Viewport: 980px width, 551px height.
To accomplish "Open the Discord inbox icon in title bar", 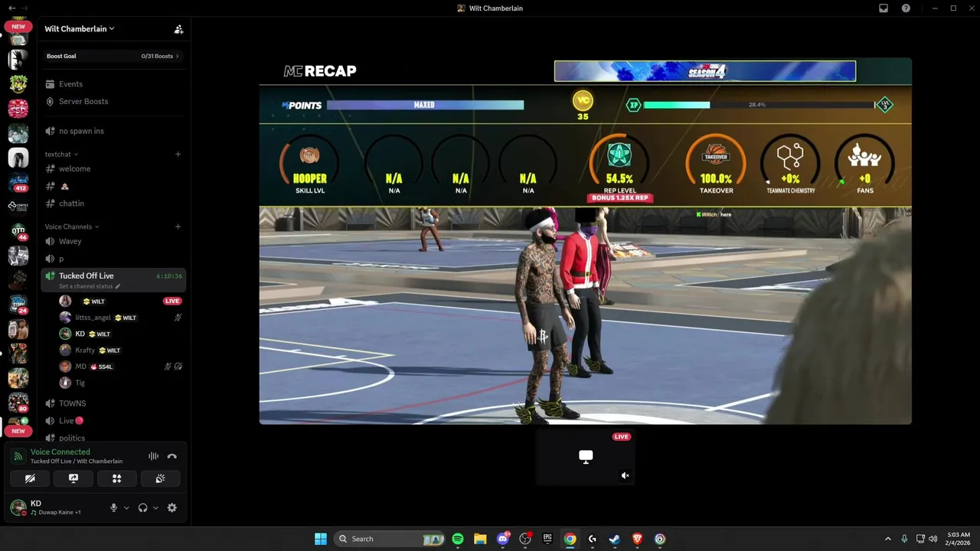I will (x=884, y=8).
